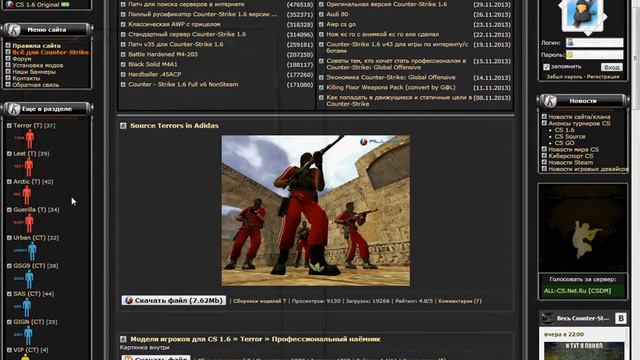The height and width of the screenshot is (360, 640).
Task: Open Стандартный сервер Counter-Strike 1.6 link
Action: [x=187, y=34]
